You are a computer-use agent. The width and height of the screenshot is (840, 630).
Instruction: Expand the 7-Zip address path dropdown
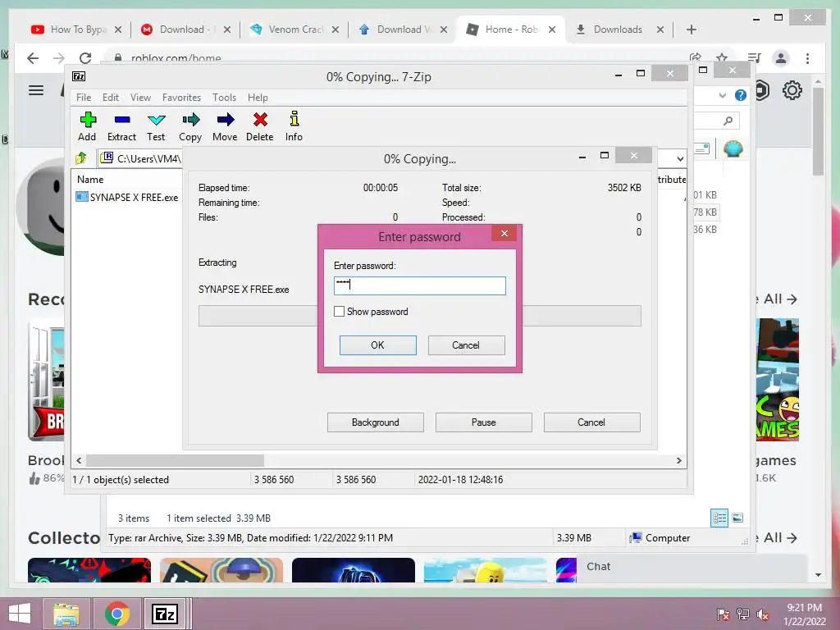tap(680, 158)
